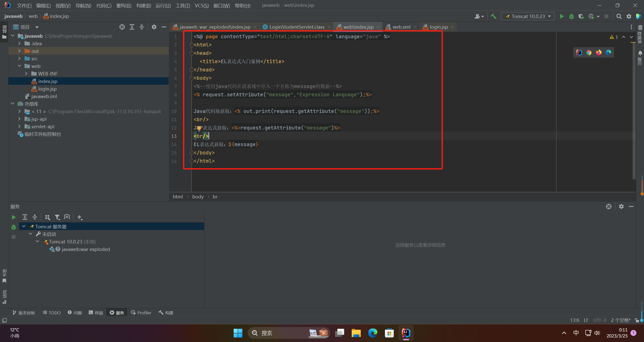This screenshot has height=342, width=644.
Task: Switch to the web.xml editor tab
Action: coord(401,27)
